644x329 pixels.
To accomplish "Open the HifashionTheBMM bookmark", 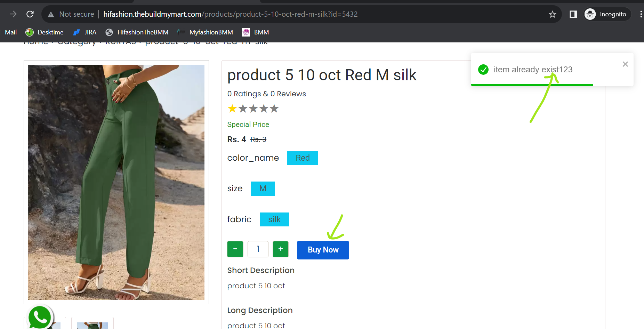I will point(137,32).
